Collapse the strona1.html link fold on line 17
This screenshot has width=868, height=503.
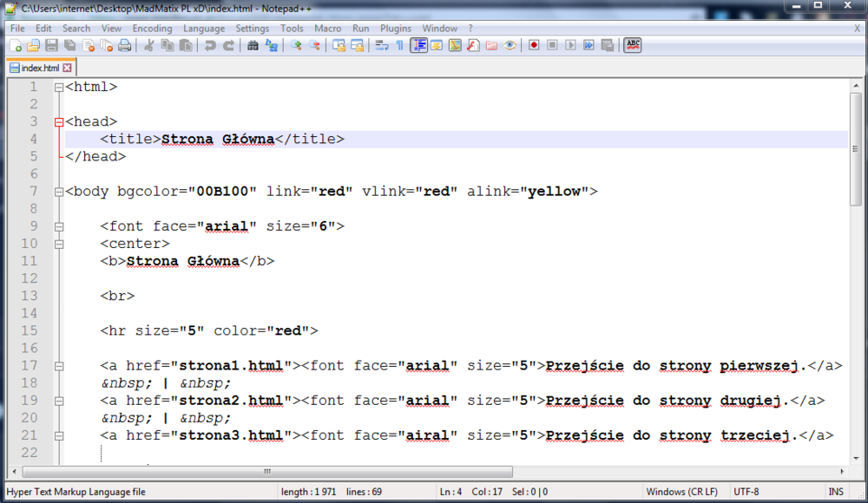point(59,366)
